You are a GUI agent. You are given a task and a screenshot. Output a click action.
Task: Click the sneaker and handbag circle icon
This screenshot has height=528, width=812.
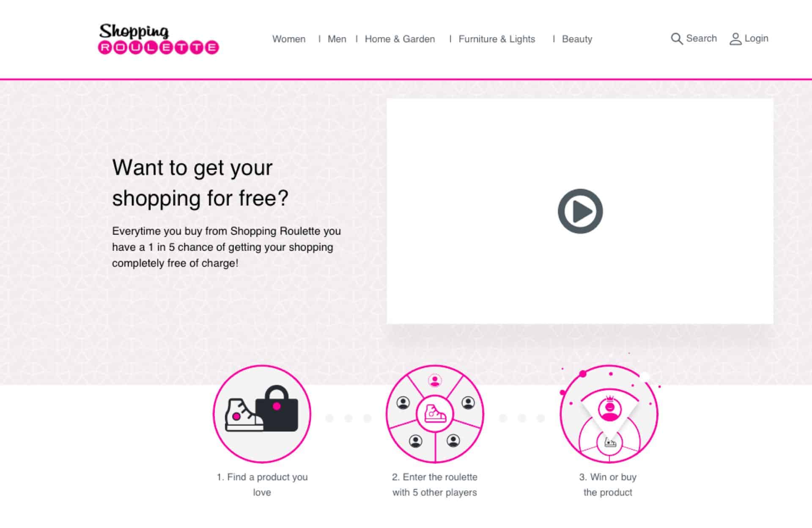click(x=262, y=414)
